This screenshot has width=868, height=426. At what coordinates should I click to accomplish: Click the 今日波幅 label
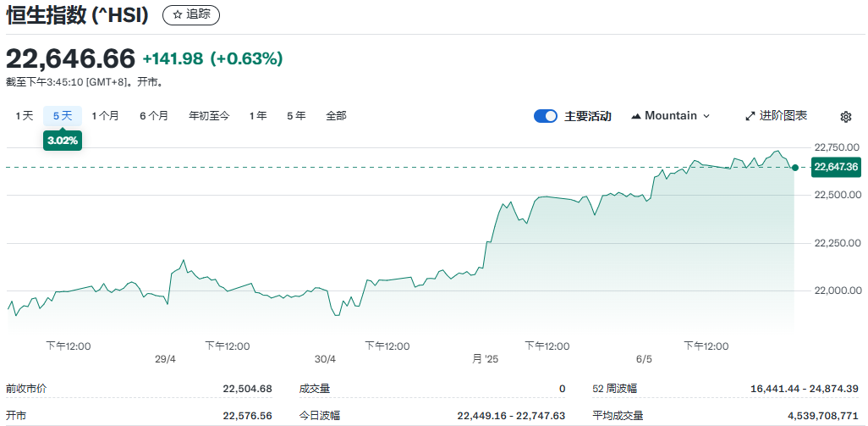point(320,416)
